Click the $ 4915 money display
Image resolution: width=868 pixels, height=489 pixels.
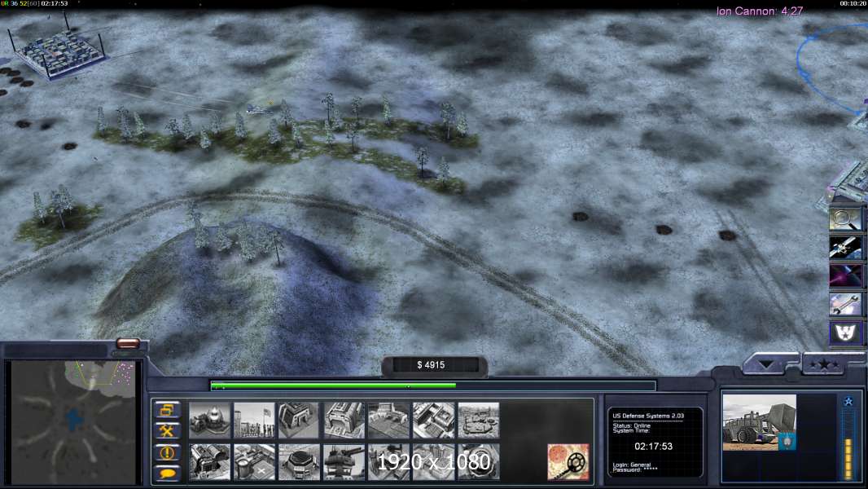tap(431, 365)
